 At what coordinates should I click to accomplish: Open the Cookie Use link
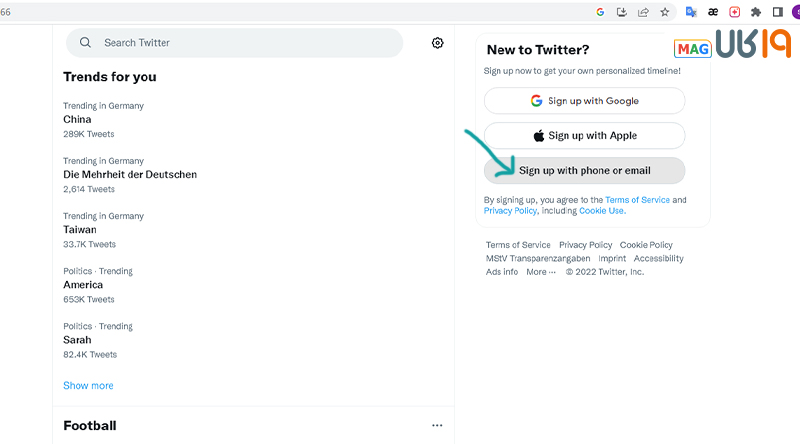(602, 211)
